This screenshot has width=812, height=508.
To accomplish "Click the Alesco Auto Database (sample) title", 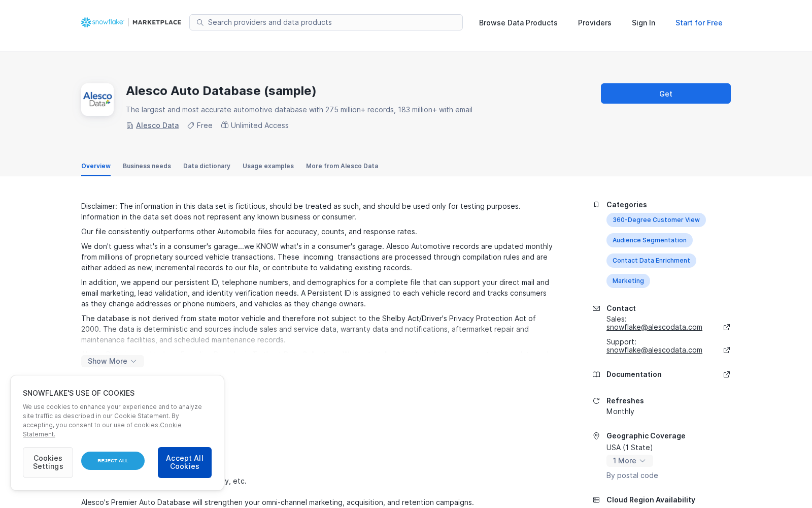I will pos(221,91).
